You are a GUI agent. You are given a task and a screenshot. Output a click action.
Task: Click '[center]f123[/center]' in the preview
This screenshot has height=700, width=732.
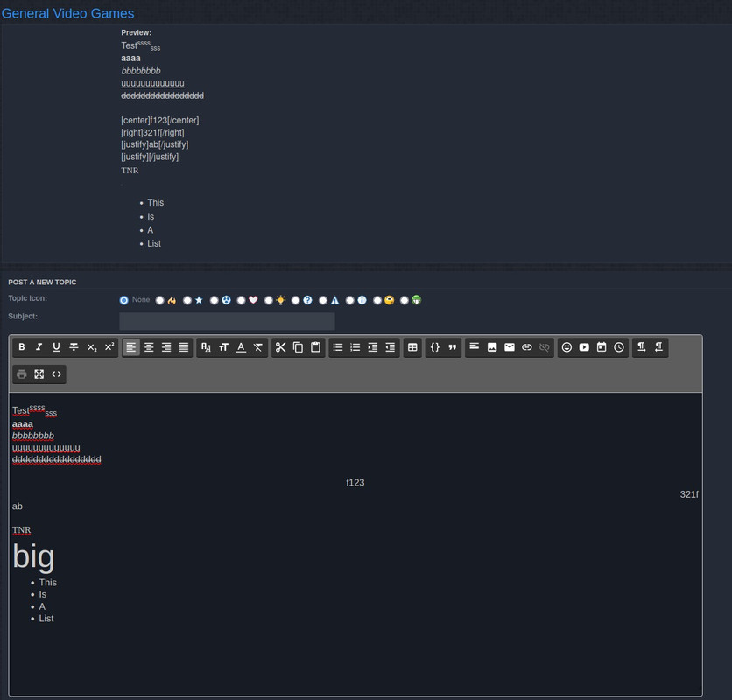coord(159,121)
